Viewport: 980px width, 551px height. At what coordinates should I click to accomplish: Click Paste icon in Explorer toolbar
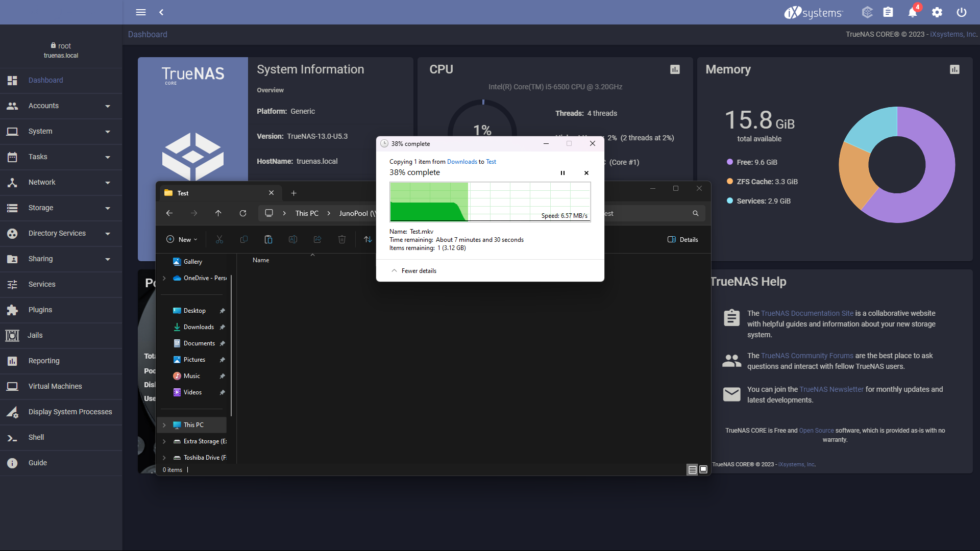268,239
